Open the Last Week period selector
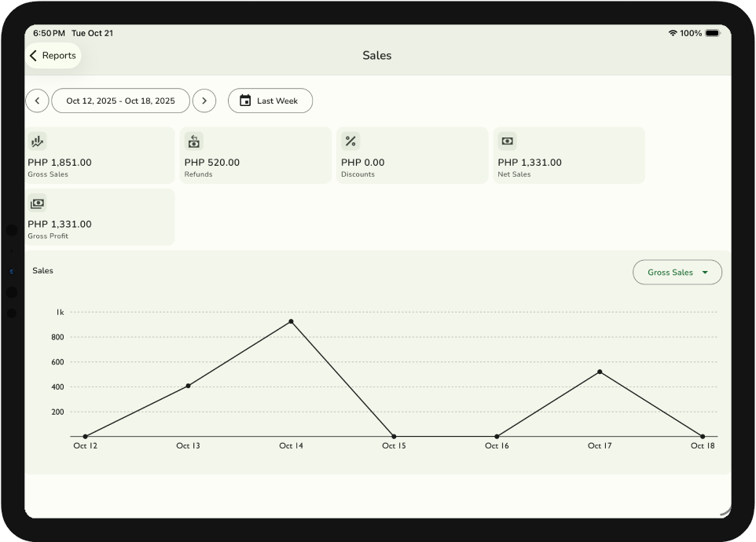Screen dimensions: 756x542 [270, 101]
